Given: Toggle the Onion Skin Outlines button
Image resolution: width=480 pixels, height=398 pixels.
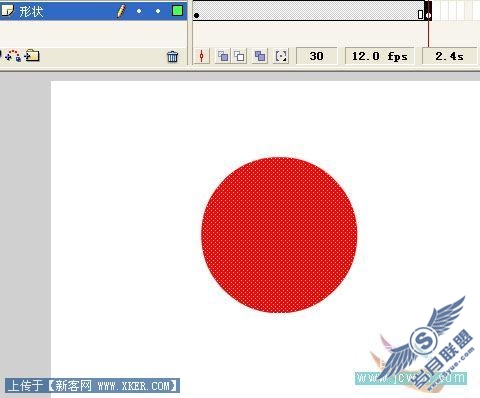Looking at the screenshot, I should pos(240,56).
